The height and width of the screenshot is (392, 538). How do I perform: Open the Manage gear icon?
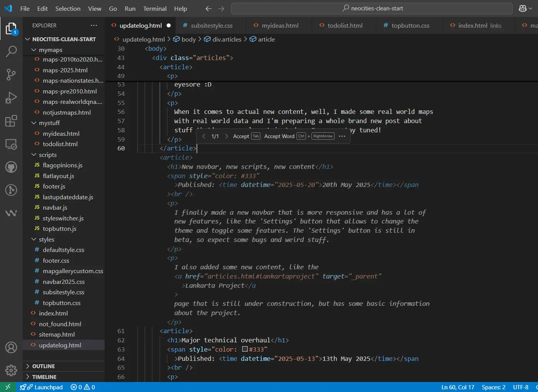(x=11, y=370)
